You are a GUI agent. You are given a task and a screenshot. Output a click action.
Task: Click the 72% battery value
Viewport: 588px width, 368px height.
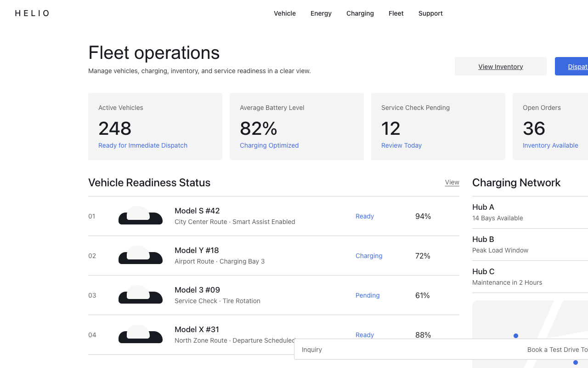click(x=423, y=256)
